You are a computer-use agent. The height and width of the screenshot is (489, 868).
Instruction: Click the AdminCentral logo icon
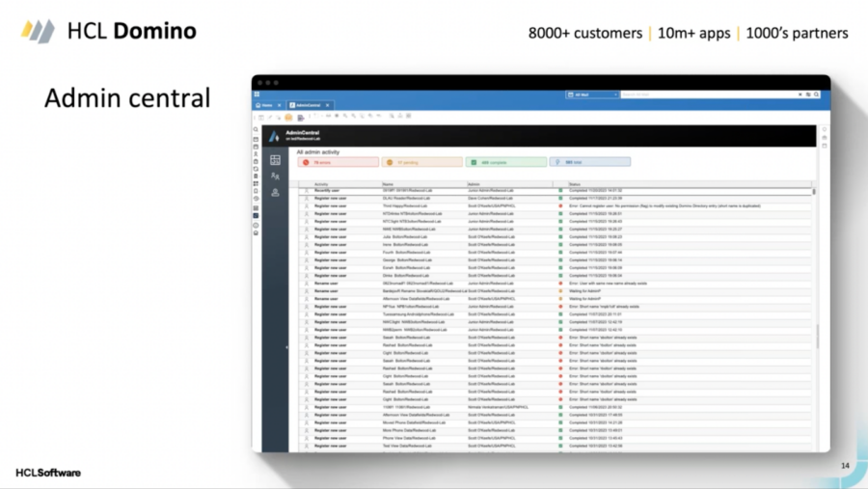pyautogui.click(x=274, y=136)
